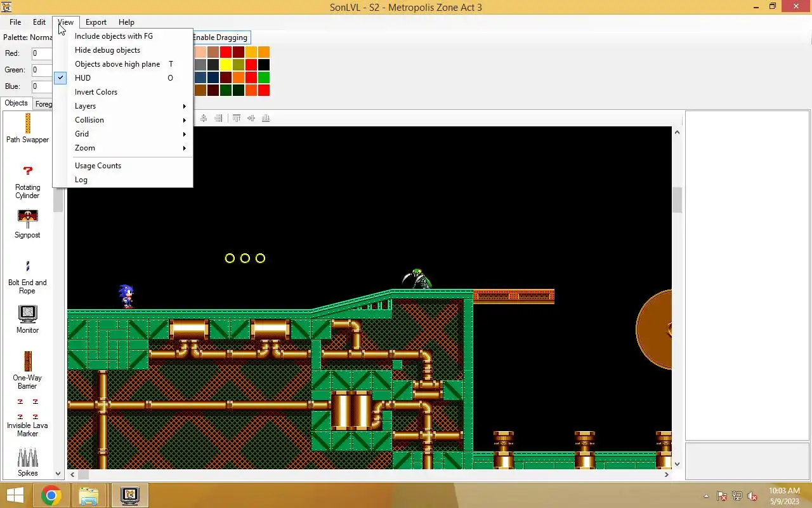Click the object list scroll down arrow
This screenshot has height=508, width=812.
click(58, 473)
